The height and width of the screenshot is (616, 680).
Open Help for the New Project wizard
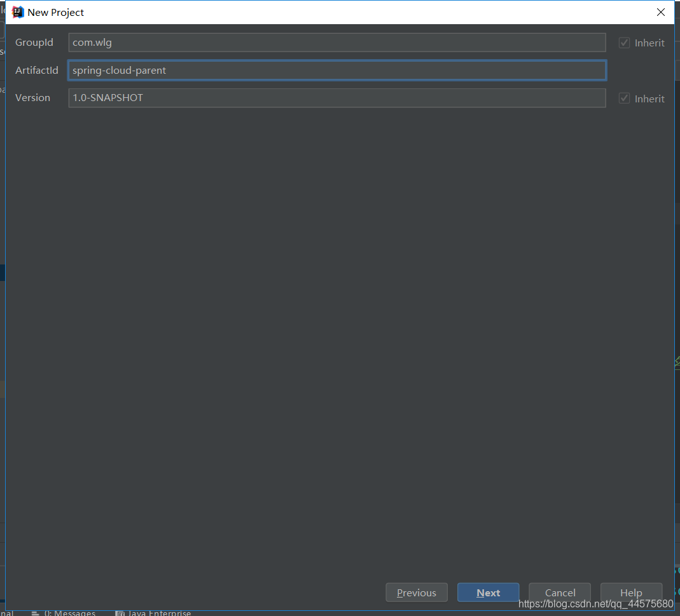click(x=631, y=592)
